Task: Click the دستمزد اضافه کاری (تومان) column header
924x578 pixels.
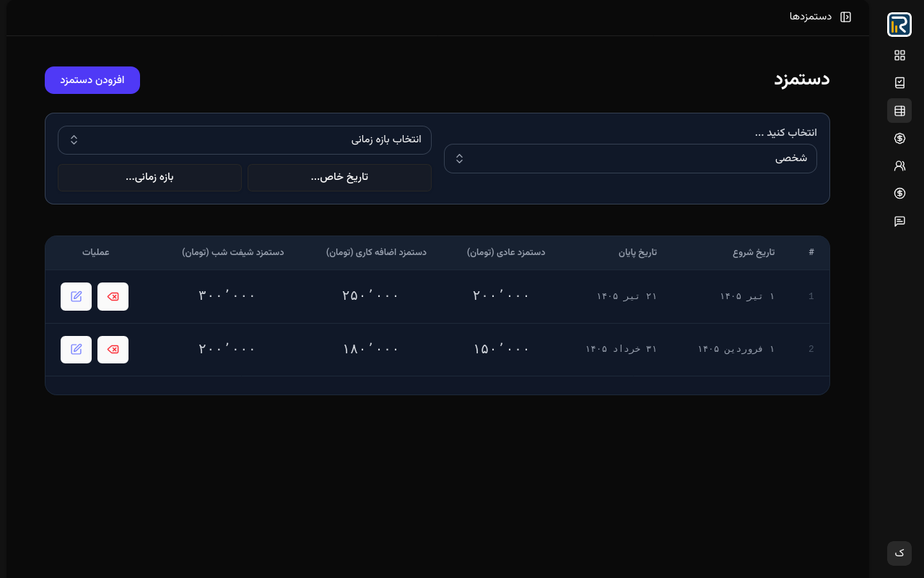Action: coord(376,253)
